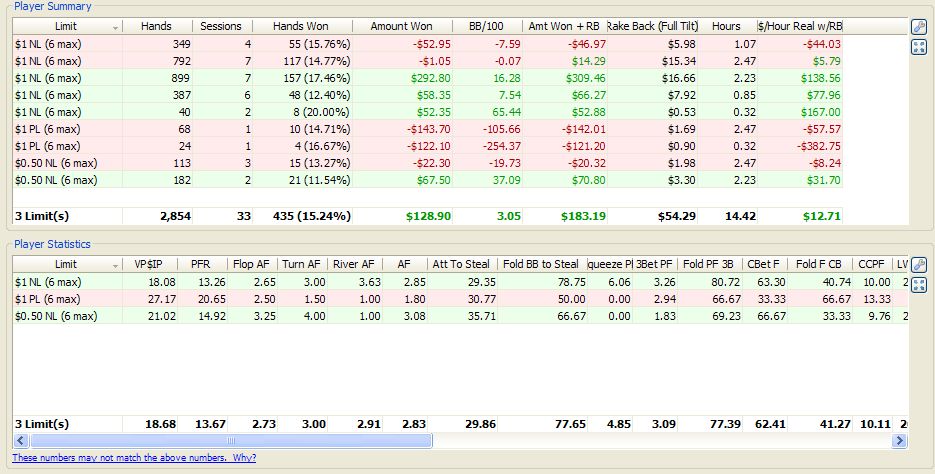Open Limit column sort dropdown in Player Summary

[x=114, y=26]
